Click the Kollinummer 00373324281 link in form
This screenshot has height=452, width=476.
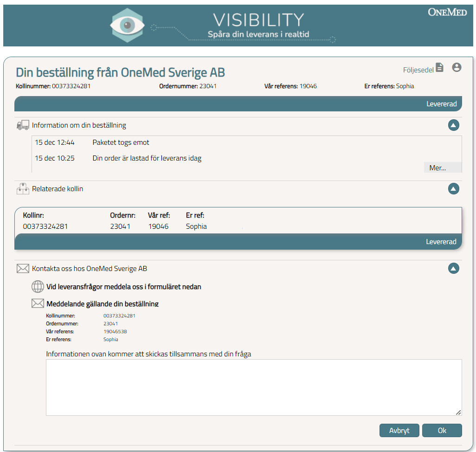119,316
